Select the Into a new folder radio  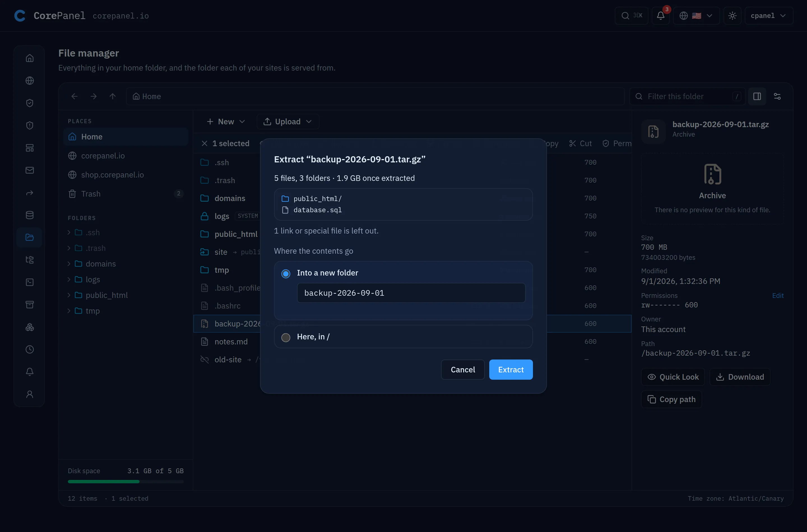click(x=286, y=274)
